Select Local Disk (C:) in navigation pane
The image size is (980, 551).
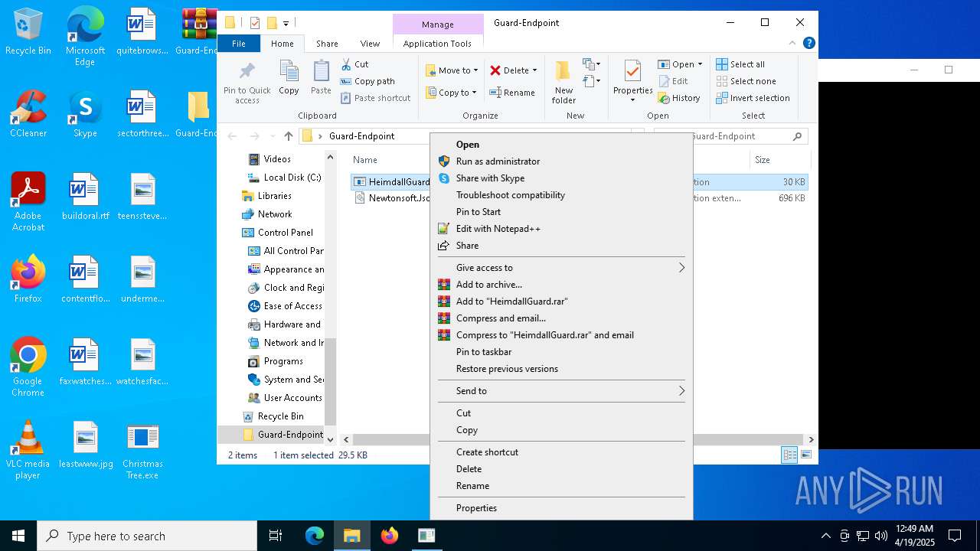285,178
